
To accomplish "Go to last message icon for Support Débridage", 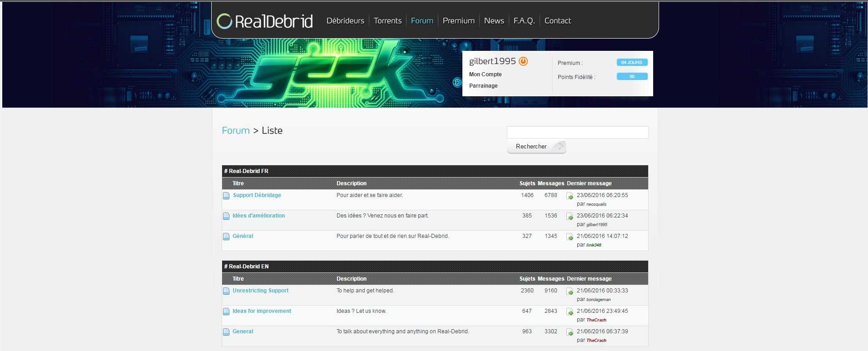I will click(570, 196).
